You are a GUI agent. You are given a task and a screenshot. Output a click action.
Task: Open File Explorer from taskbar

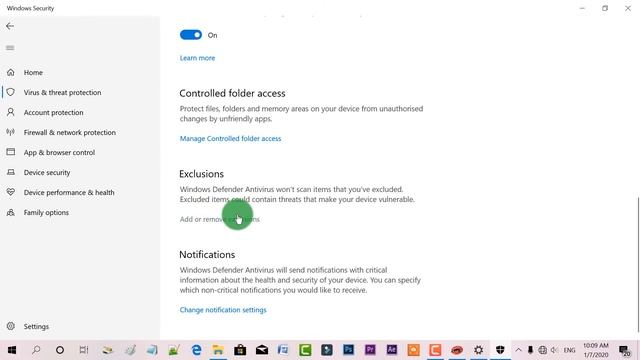click(218, 350)
